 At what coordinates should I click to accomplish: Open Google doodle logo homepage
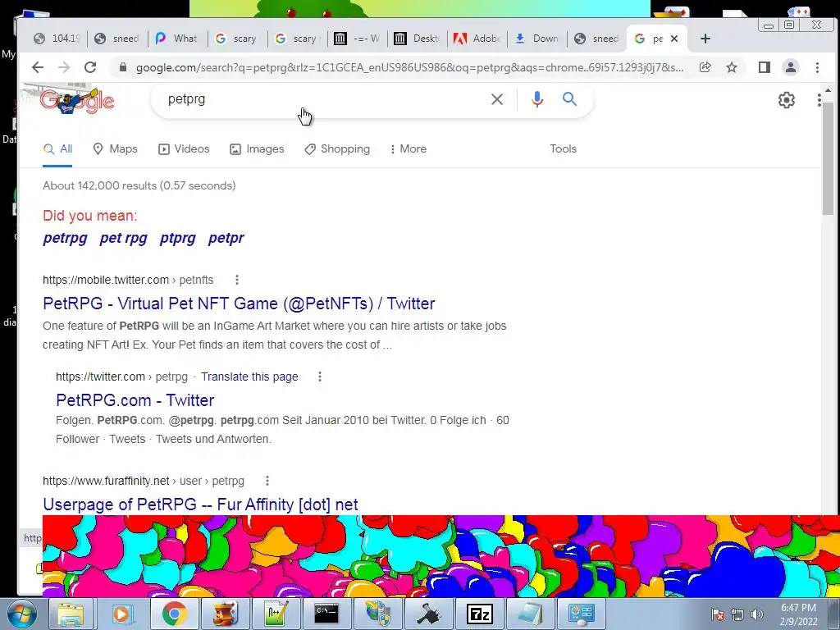(x=77, y=100)
